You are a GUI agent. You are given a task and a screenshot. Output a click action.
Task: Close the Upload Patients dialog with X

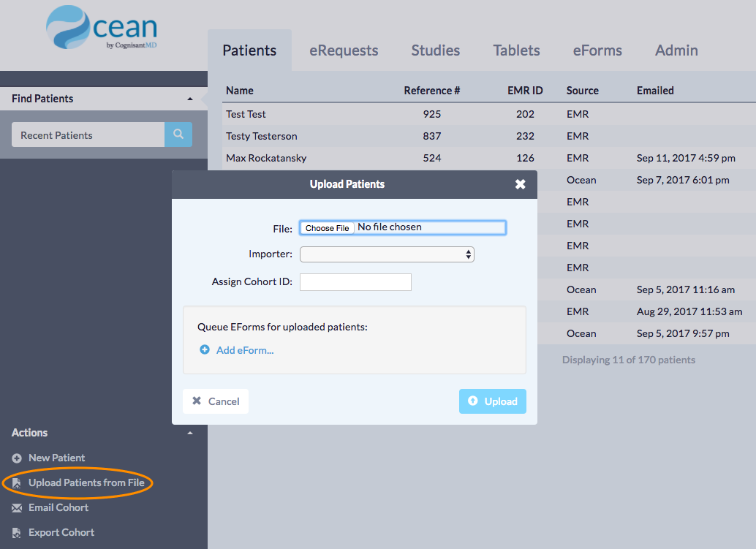[x=520, y=184]
